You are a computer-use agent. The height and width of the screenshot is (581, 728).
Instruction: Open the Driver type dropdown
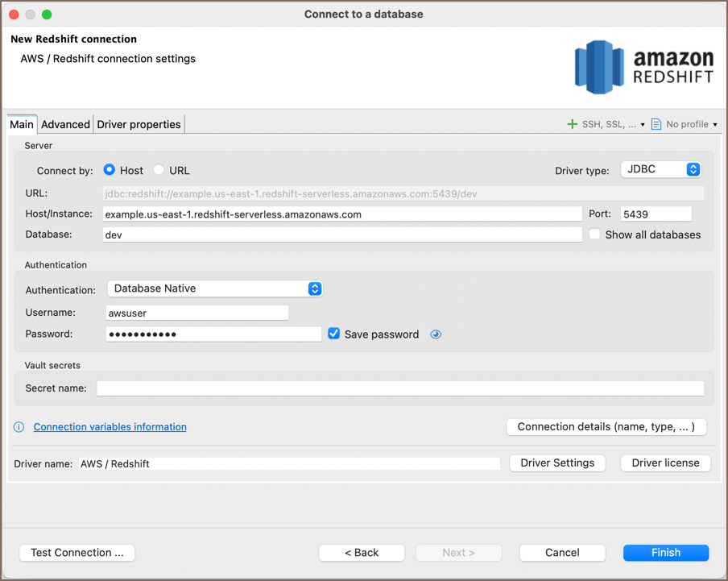point(660,169)
